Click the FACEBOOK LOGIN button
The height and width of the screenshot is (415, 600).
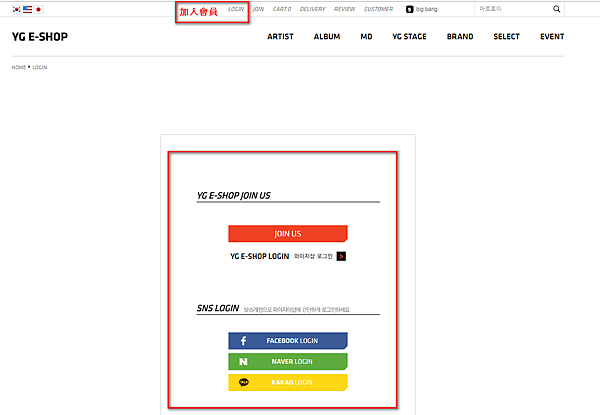coord(288,340)
